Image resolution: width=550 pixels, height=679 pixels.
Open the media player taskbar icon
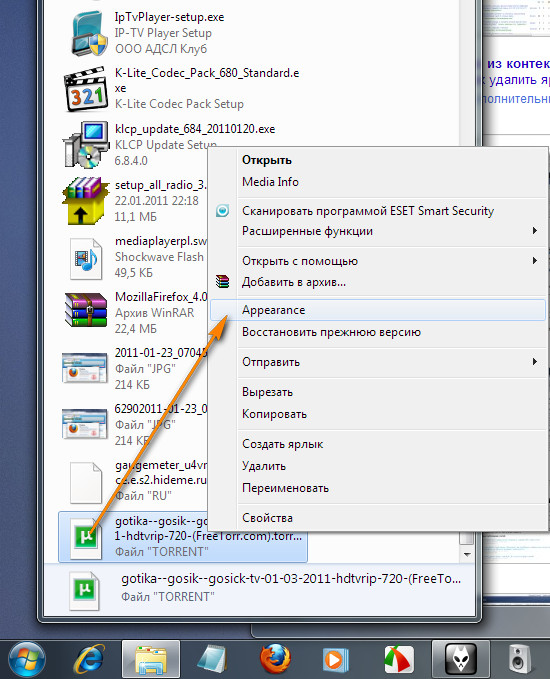pyautogui.click(x=336, y=660)
